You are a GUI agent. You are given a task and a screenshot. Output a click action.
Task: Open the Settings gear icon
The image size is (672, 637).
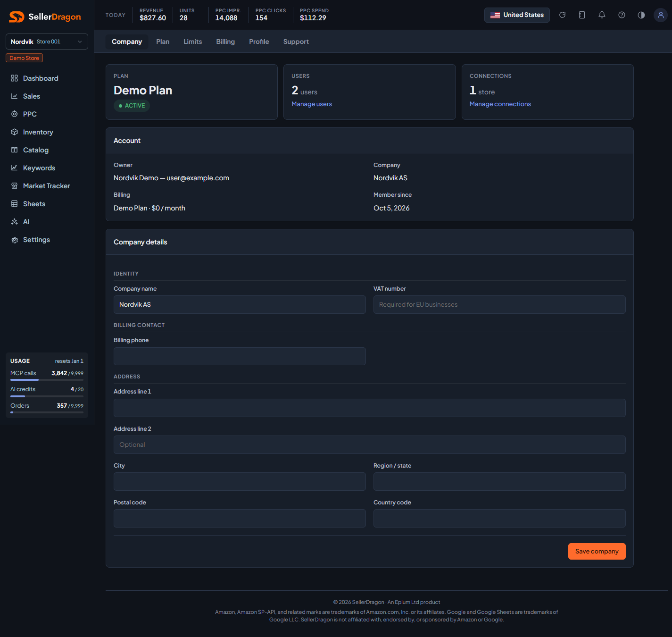15,240
